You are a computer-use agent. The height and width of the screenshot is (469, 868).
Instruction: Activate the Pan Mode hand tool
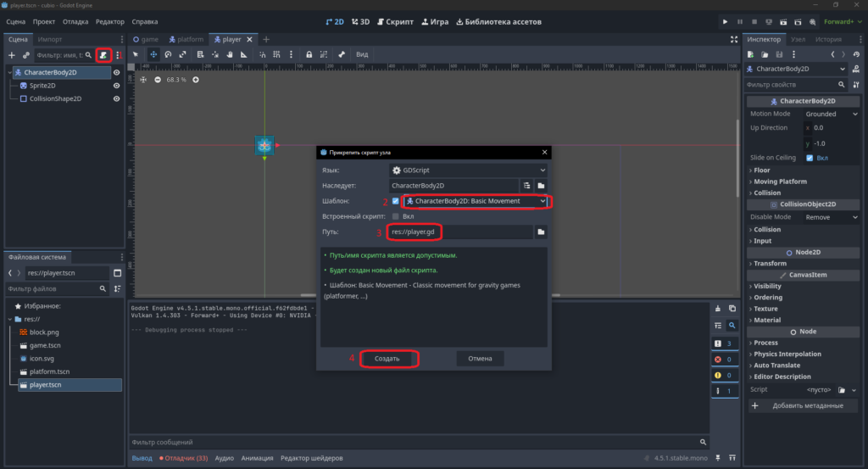click(x=230, y=54)
